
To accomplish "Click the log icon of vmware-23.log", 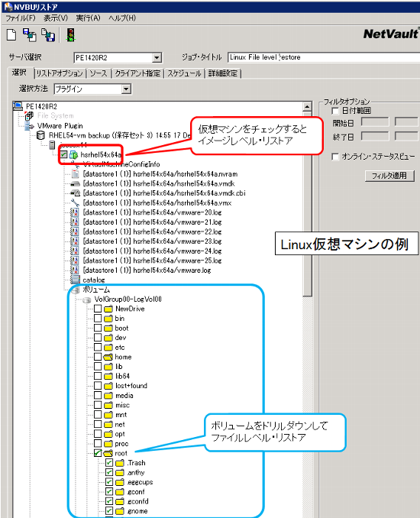I will pos(76,241).
